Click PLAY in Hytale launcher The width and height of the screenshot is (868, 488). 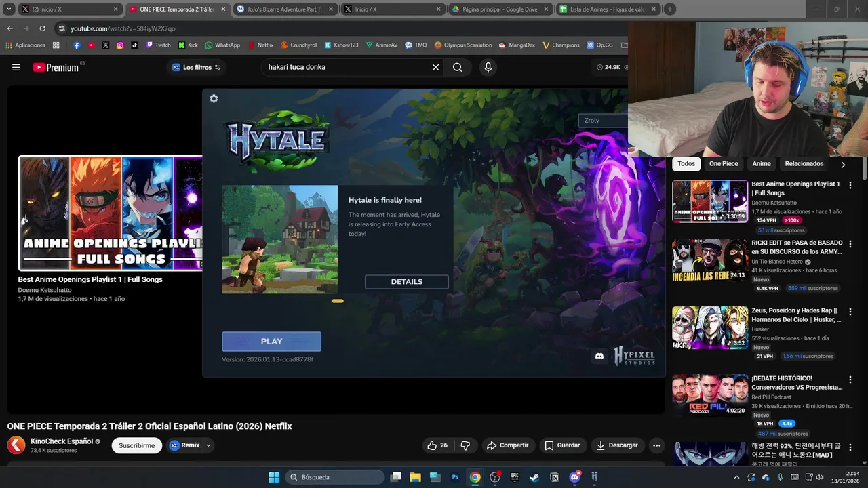coord(271,342)
